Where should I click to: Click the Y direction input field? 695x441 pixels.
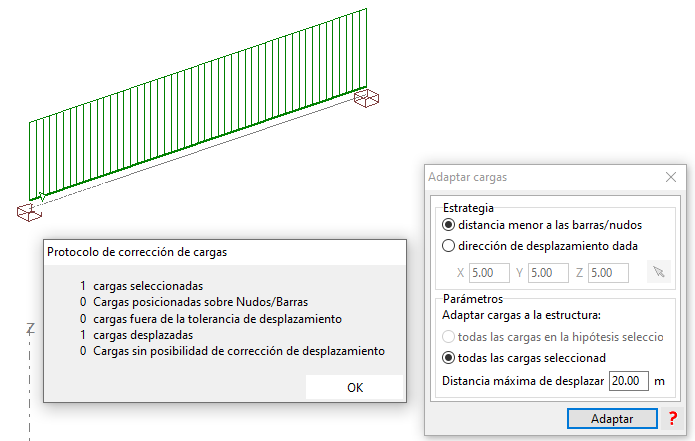click(x=548, y=273)
